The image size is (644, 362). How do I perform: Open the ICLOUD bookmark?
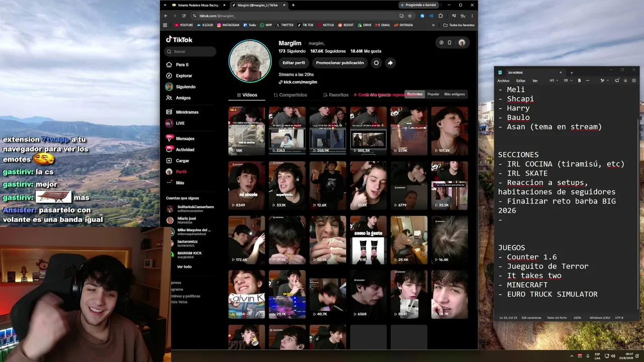click(205, 25)
